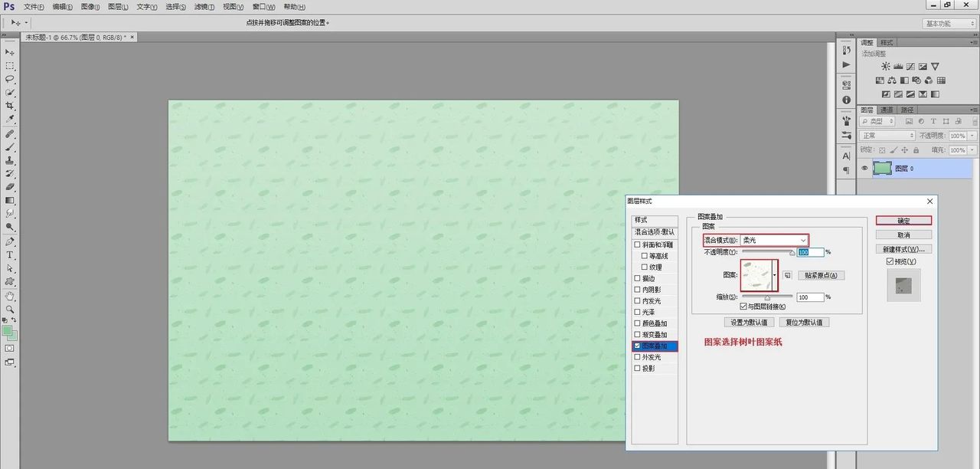Click the 贴紧原点 button
Image resolution: width=980 pixels, height=469 pixels.
click(821, 275)
